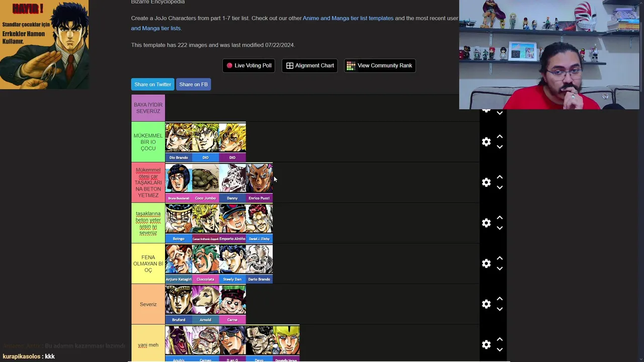Screen dimensions: 644x362
Task: Select the Cameo character image
Action: pos(205,343)
